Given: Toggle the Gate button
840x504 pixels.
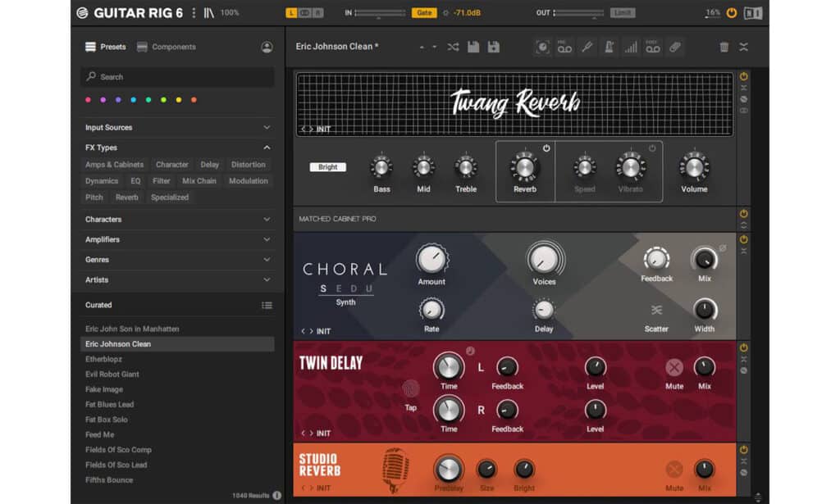Looking at the screenshot, I should (x=424, y=13).
